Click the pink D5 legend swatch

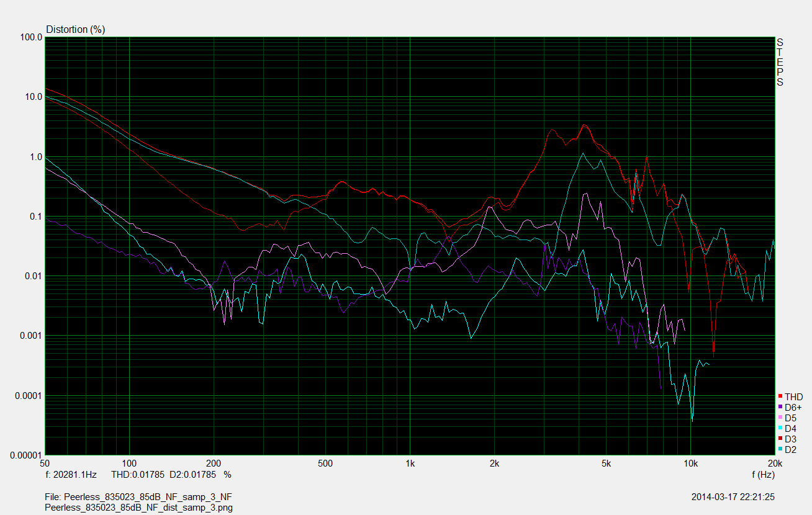click(x=780, y=418)
